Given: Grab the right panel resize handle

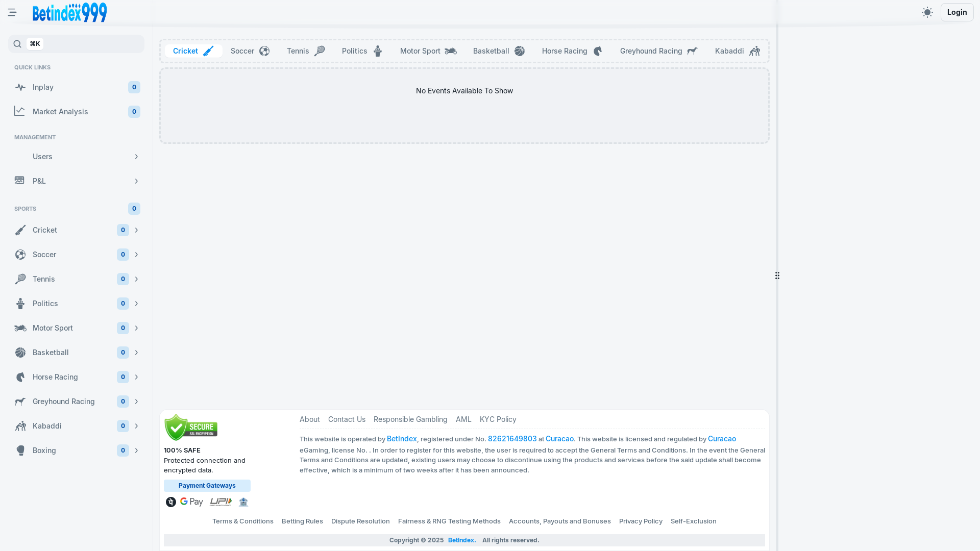Looking at the screenshot, I should (x=777, y=275).
